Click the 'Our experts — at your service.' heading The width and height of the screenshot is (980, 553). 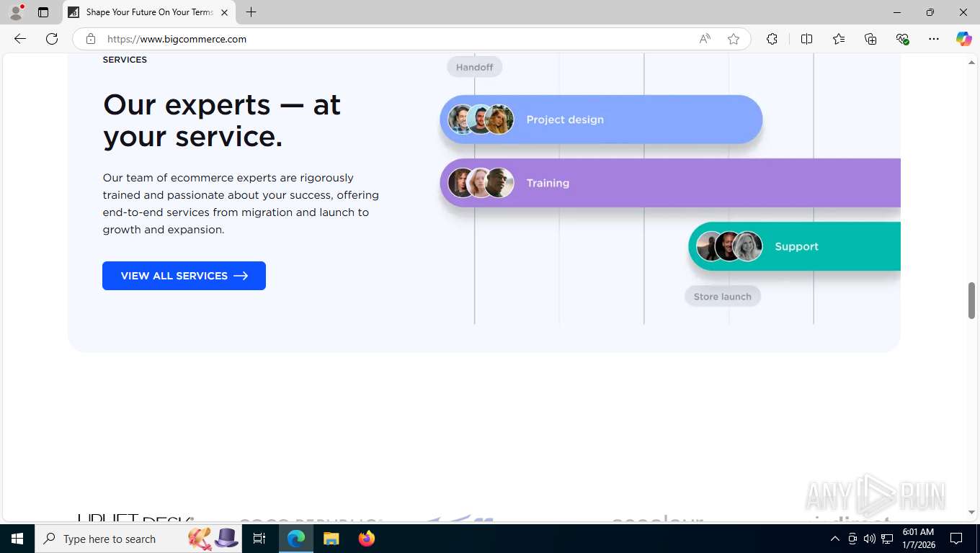pos(222,120)
